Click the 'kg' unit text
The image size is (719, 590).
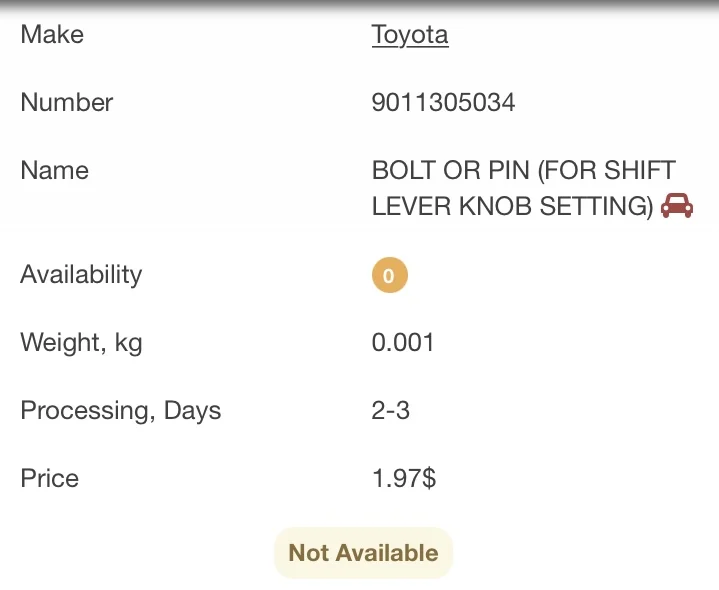tap(128, 345)
